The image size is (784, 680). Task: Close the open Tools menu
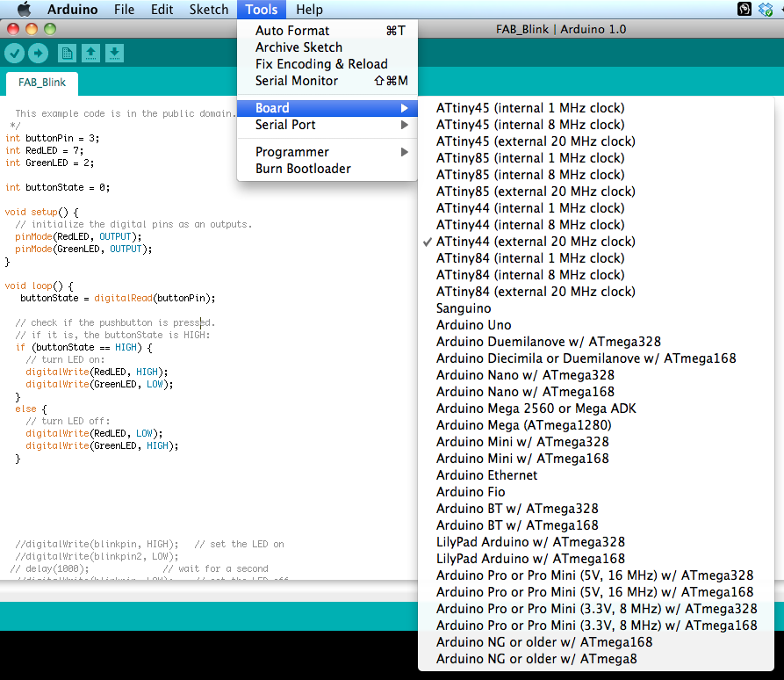262,9
